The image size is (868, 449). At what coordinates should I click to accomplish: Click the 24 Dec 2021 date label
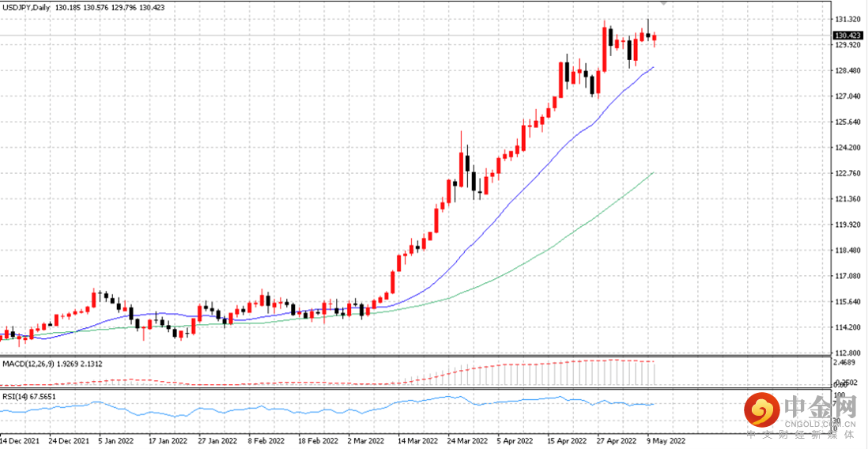tap(68, 441)
